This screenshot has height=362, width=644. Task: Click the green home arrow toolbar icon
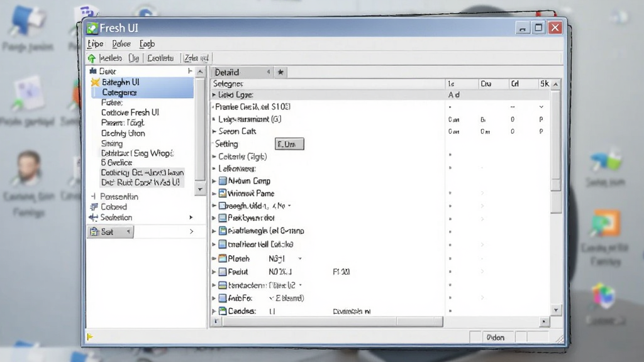(x=92, y=58)
